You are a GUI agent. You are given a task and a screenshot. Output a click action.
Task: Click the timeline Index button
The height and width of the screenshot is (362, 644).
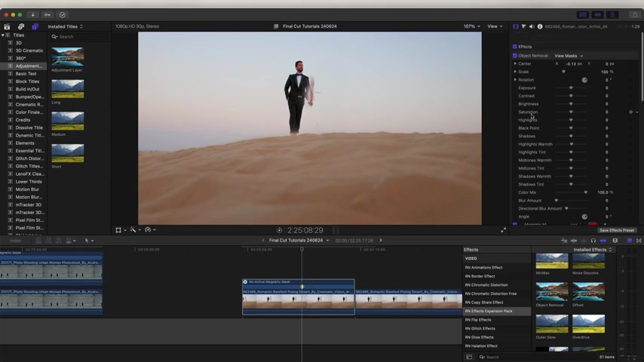(x=16, y=241)
